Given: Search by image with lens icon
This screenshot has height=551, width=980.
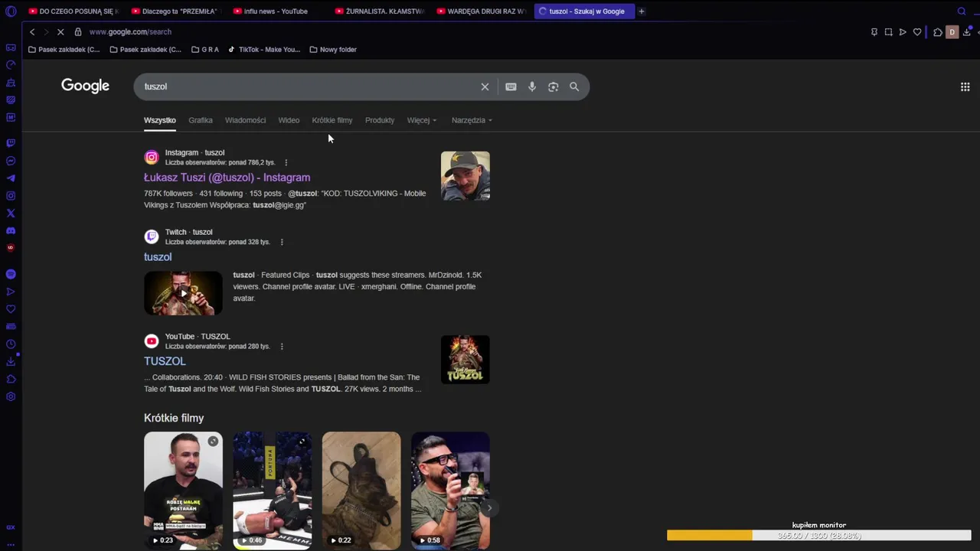Looking at the screenshot, I should pos(553,86).
